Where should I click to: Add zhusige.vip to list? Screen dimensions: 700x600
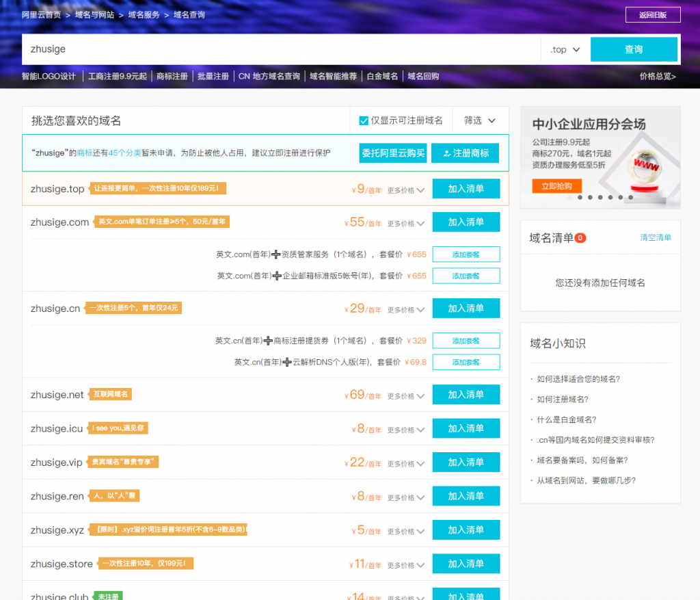click(466, 462)
